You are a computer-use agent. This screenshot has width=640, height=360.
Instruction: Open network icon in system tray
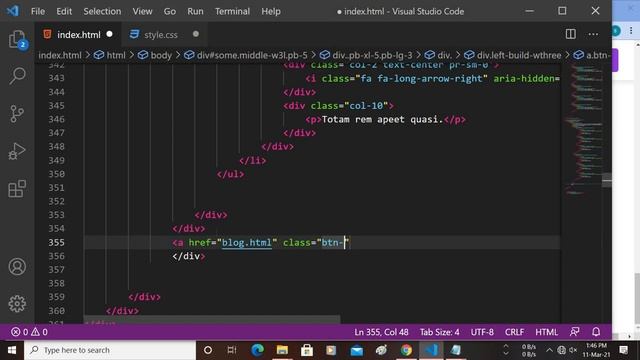point(561,350)
